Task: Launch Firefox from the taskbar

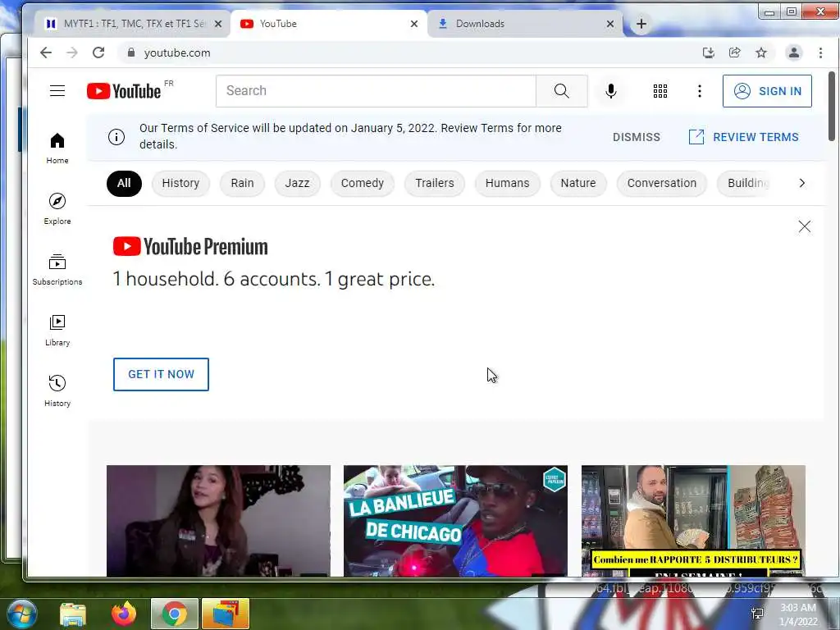Action: point(124,614)
